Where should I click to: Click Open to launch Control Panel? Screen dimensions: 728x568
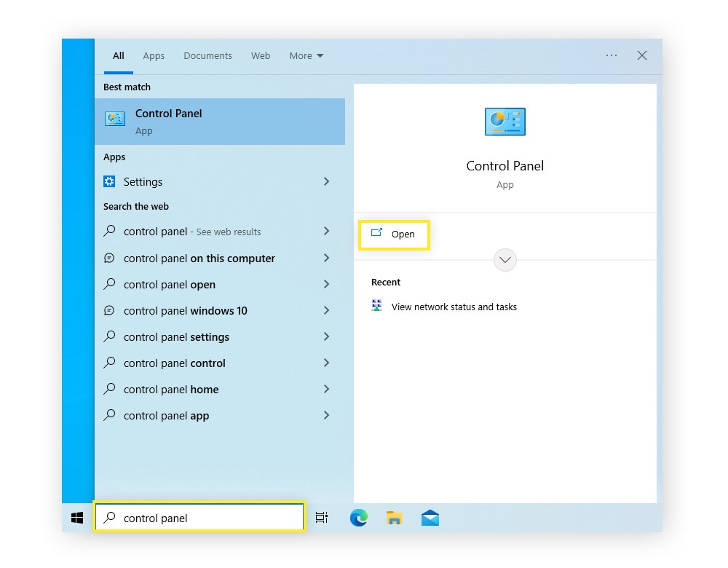(x=394, y=234)
